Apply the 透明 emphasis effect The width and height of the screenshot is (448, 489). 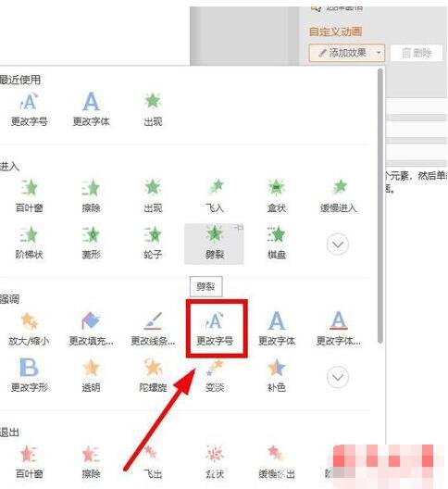91,376
